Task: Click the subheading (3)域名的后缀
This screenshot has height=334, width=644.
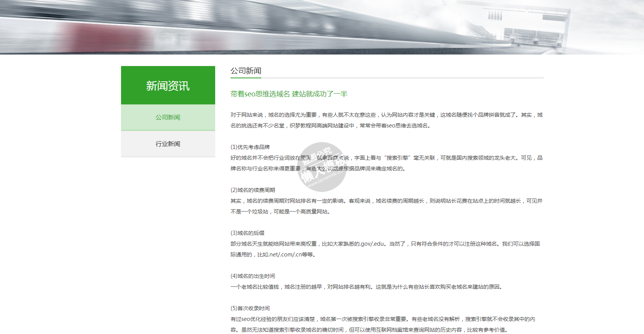Action: pos(247,233)
